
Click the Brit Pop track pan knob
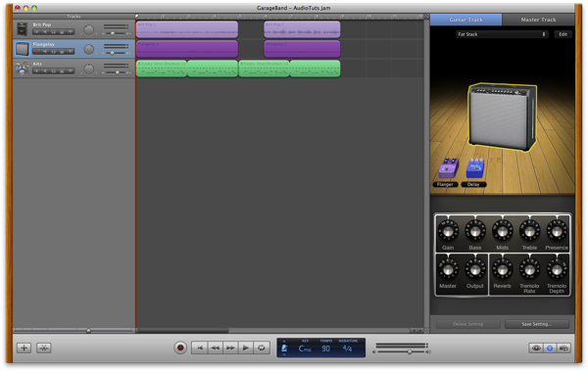(x=89, y=29)
